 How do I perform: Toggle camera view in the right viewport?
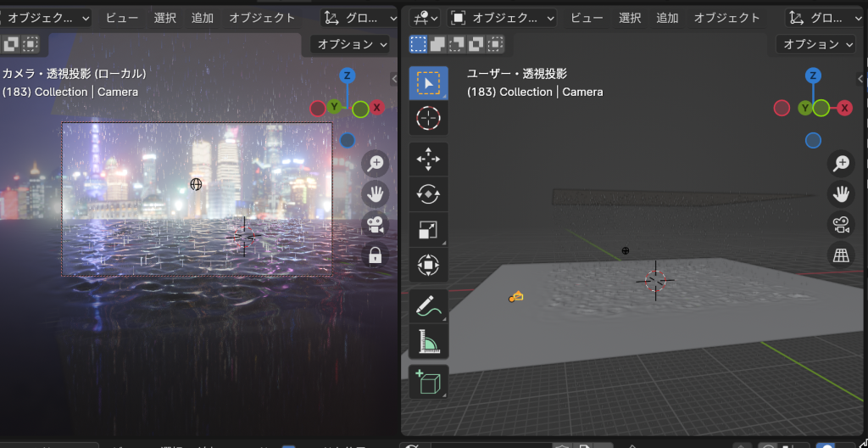[841, 224]
